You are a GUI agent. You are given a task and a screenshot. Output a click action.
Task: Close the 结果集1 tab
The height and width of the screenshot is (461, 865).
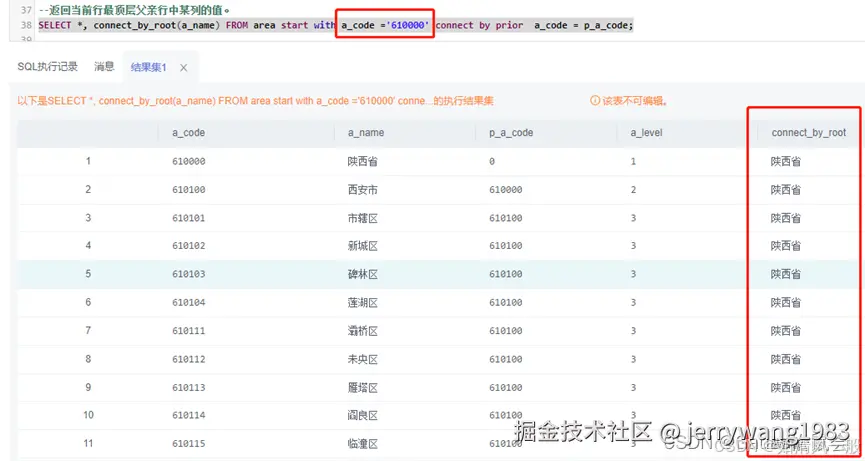(x=184, y=68)
